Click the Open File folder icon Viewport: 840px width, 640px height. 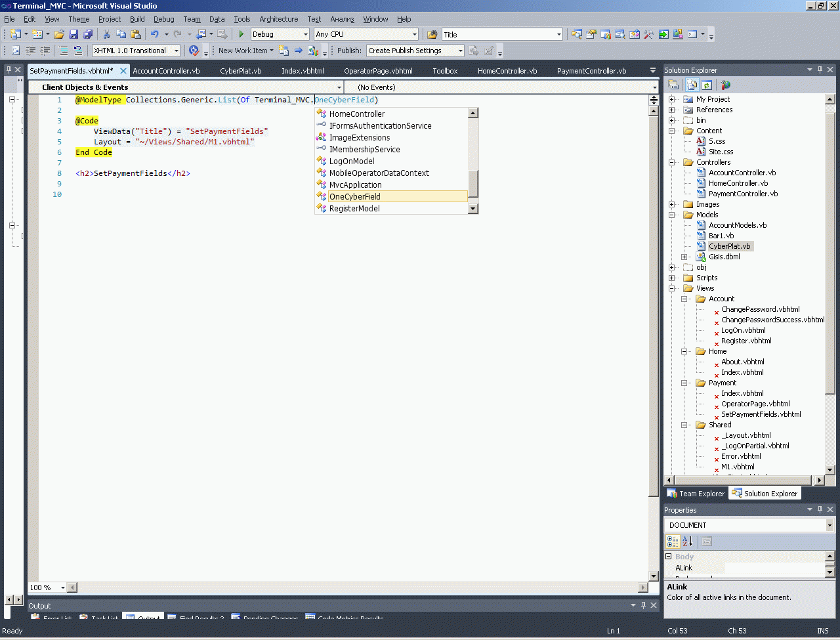pyautogui.click(x=59, y=34)
